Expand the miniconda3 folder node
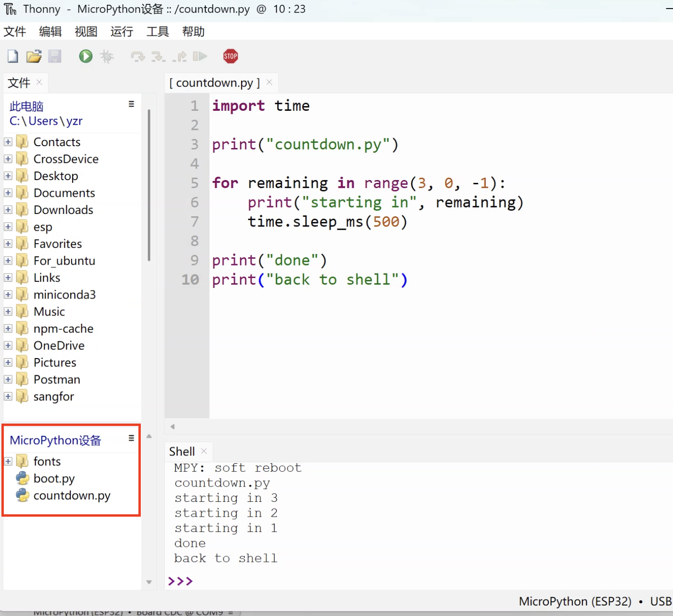This screenshot has width=673, height=616. (x=8, y=295)
